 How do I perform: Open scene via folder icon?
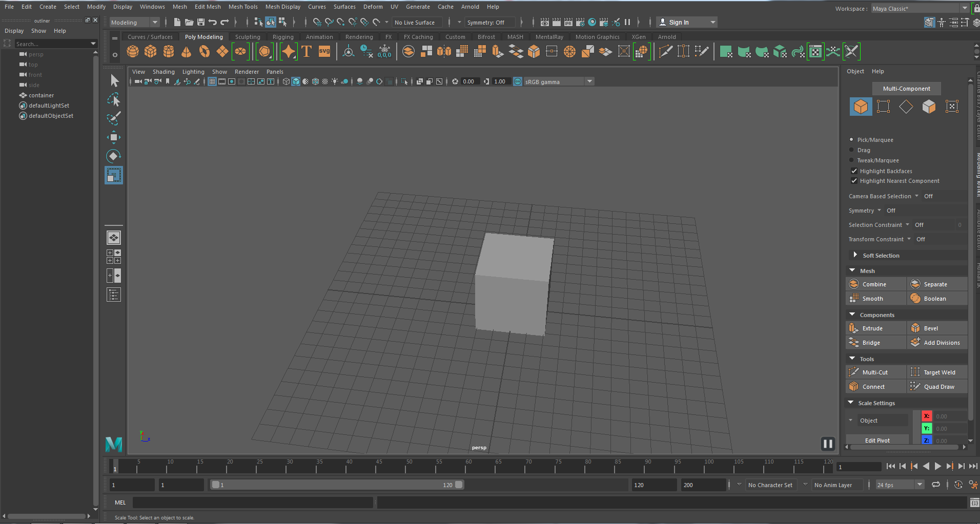pyautogui.click(x=189, y=22)
